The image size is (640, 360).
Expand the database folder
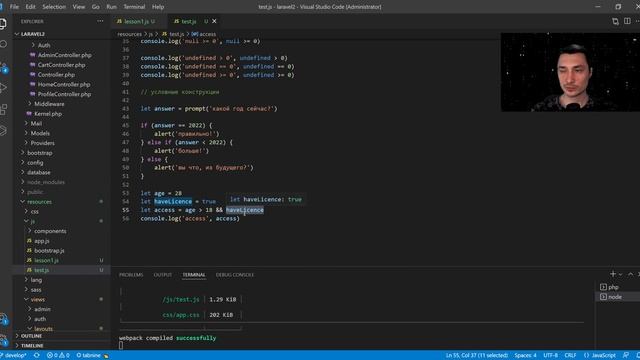click(x=39, y=173)
